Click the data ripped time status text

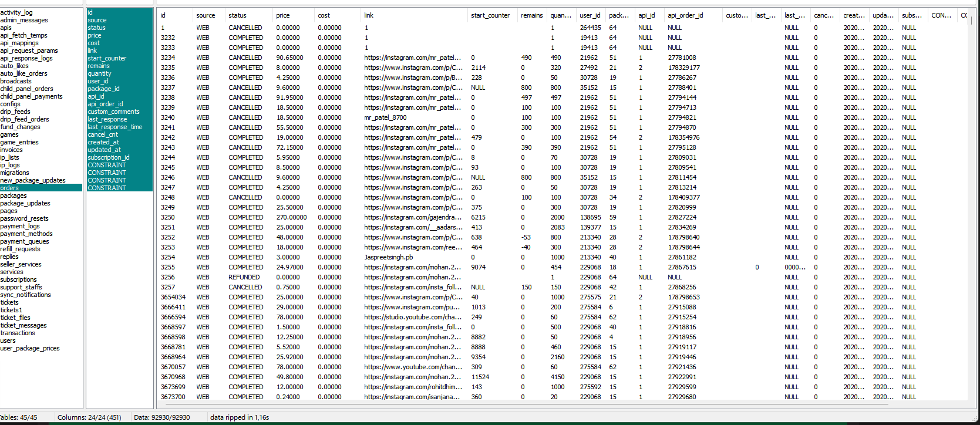coord(240,417)
